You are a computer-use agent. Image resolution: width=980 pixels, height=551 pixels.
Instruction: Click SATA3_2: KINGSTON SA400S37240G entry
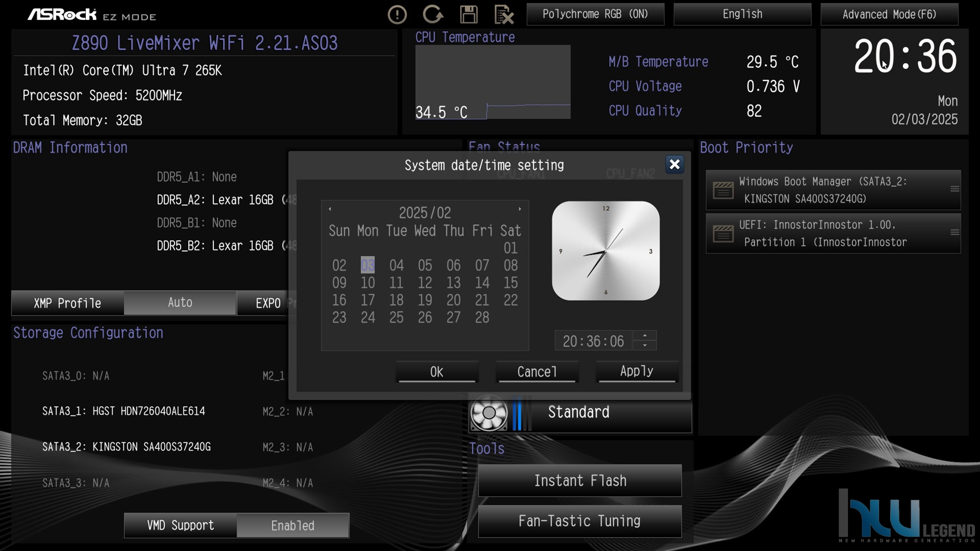pyautogui.click(x=126, y=447)
